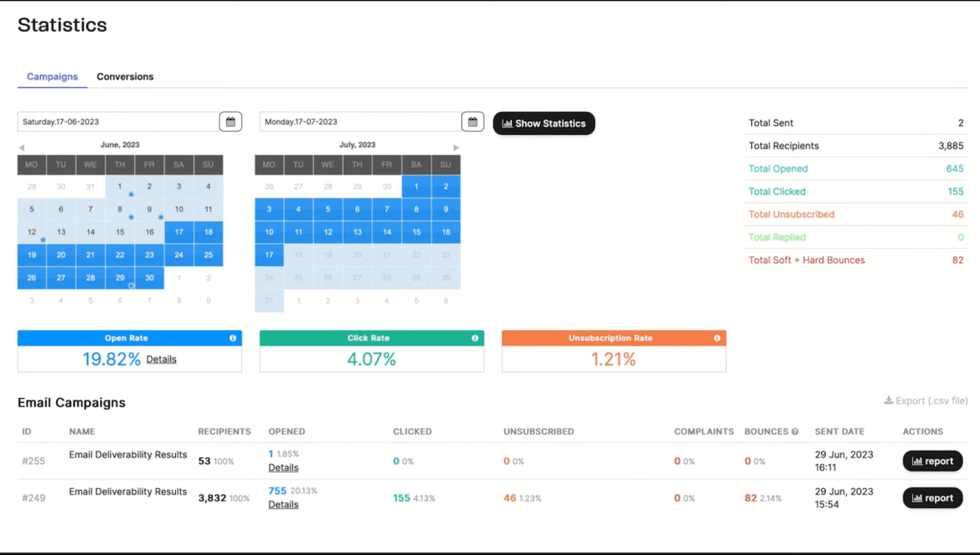
Task: Open report for campaign #255
Action: [932, 461]
